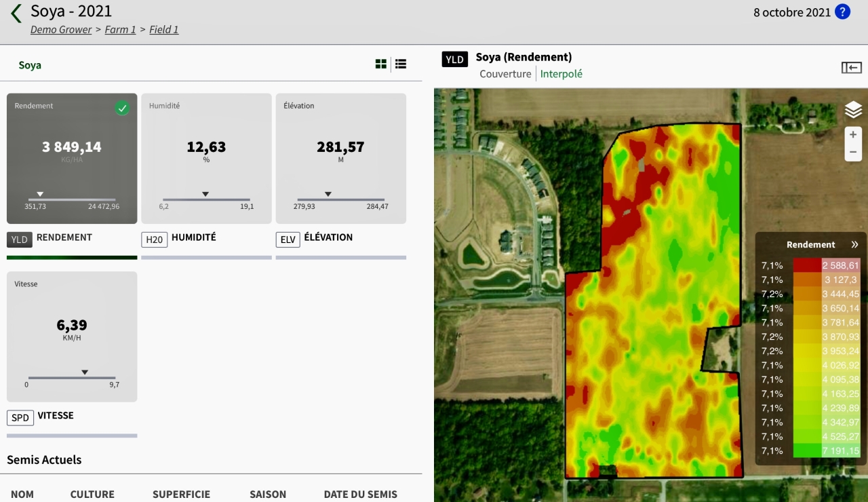Click the 12,63 humidity value
The height and width of the screenshot is (502, 868).
[x=206, y=147]
